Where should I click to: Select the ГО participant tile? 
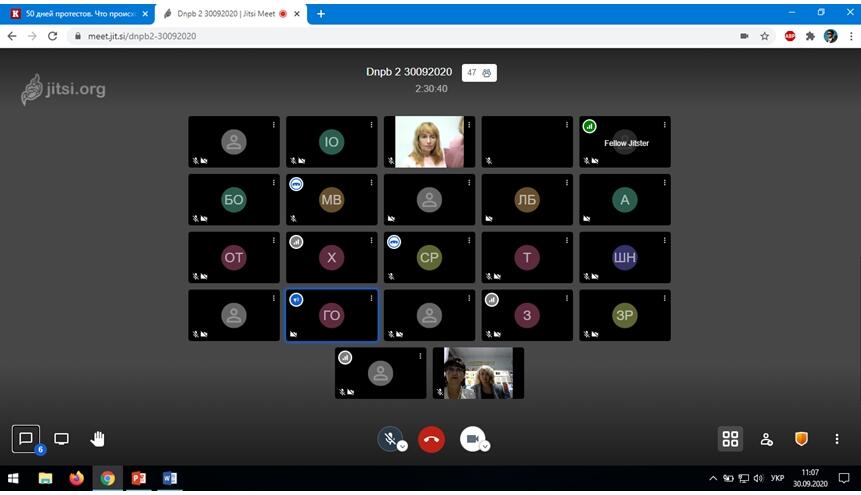tap(331, 315)
